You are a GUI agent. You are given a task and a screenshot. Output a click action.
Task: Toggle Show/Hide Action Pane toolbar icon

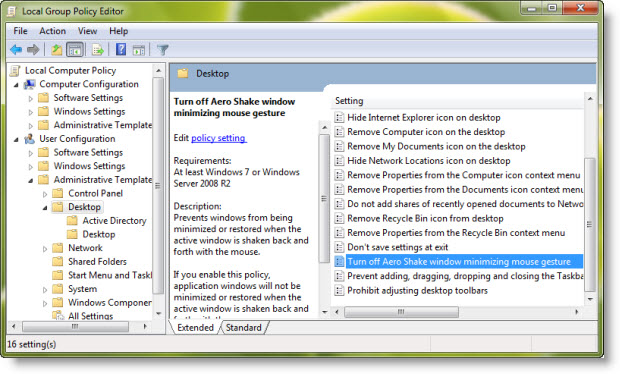pos(138,50)
